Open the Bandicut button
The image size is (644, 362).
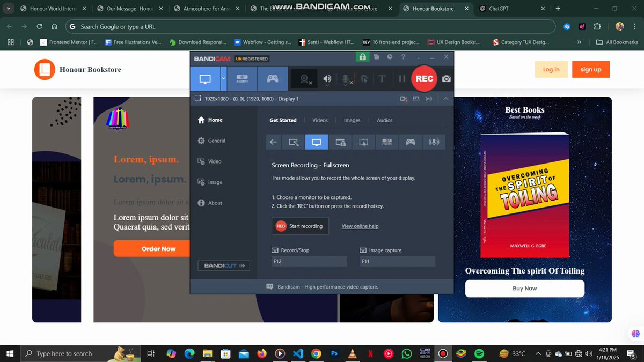point(224,265)
